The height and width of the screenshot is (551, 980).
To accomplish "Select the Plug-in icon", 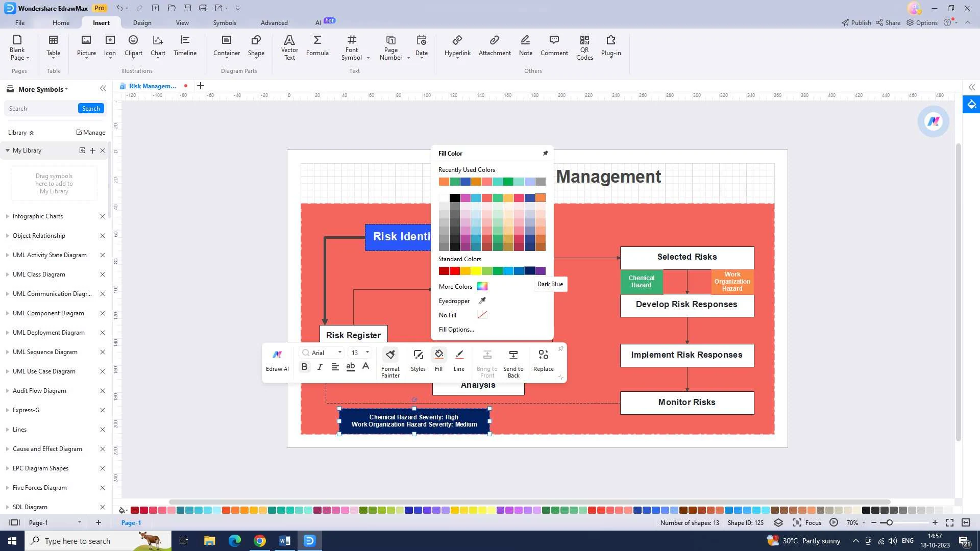I will pyautogui.click(x=611, y=44).
